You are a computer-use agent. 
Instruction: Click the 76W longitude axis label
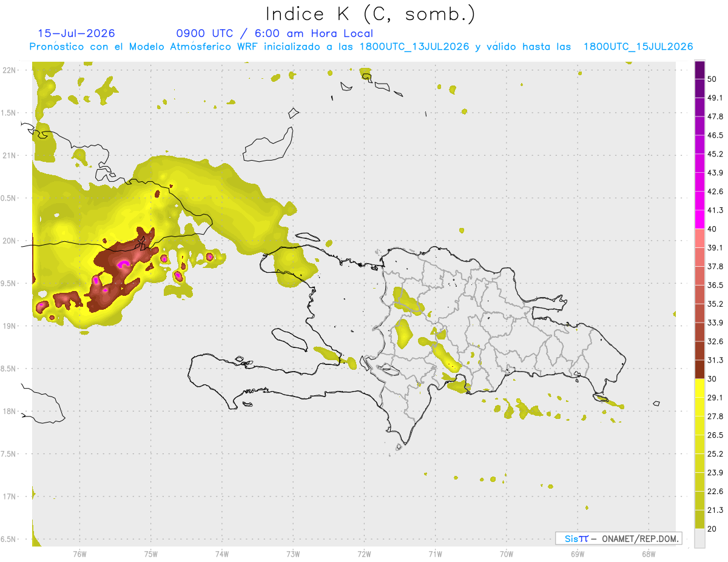[x=79, y=554]
